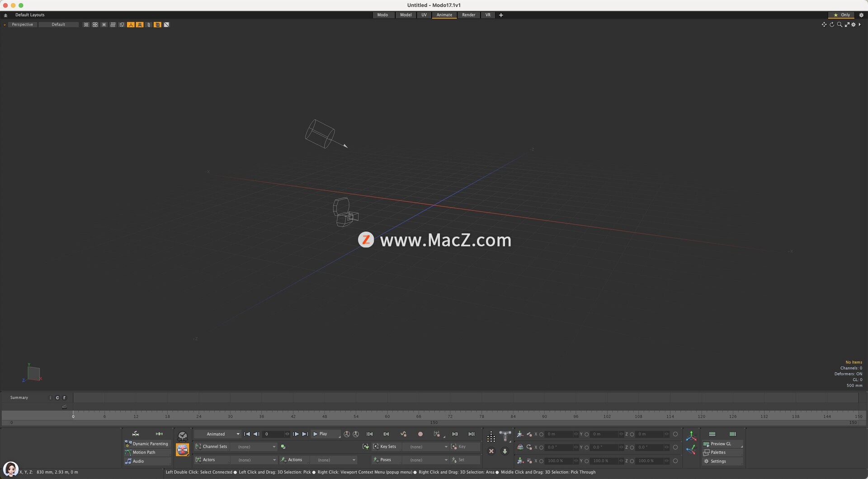Image resolution: width=868 pixels, height=479 pixels.
Task: Click the T-shaped joint tool icon
Action: pos(505,436)
